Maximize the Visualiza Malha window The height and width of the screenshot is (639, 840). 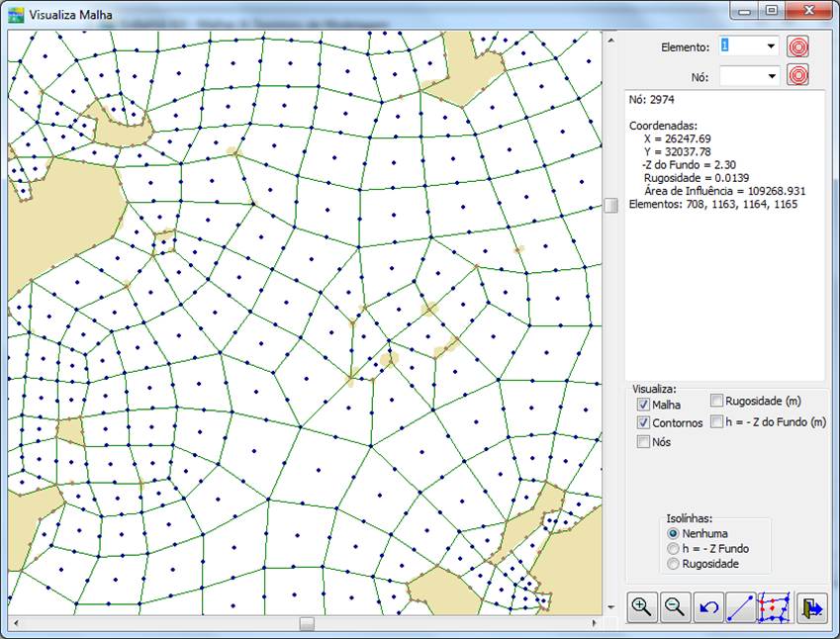(772, 11)
